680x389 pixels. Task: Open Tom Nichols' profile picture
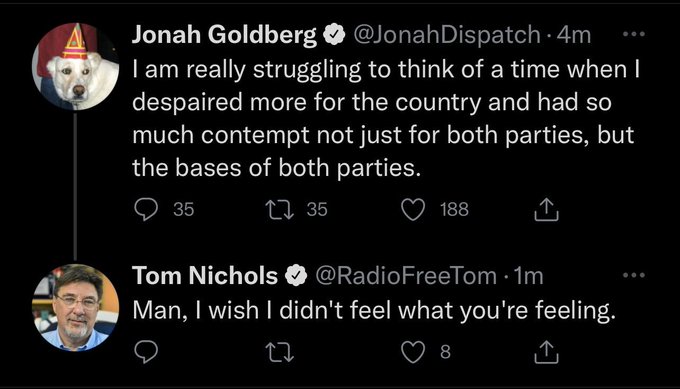pyautogui.click(x=75, y=307)
